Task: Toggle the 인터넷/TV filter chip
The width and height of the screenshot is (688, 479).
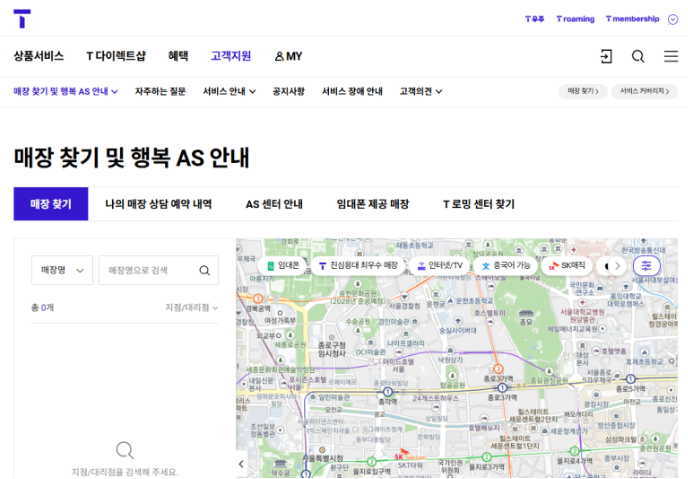Action: (440, 265)
